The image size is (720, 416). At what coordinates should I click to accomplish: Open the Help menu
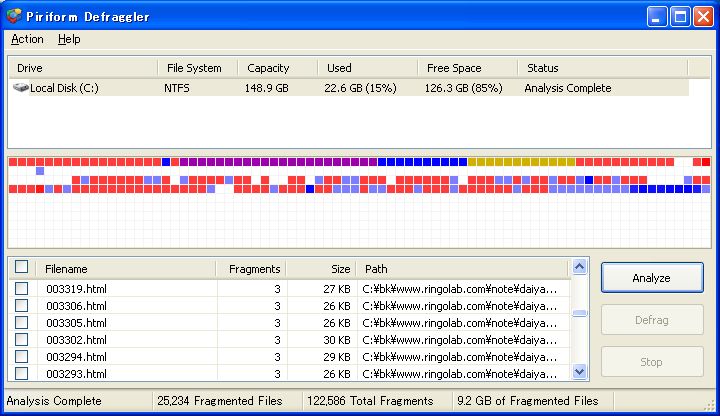pyautogui.click(x=69, y=39)
